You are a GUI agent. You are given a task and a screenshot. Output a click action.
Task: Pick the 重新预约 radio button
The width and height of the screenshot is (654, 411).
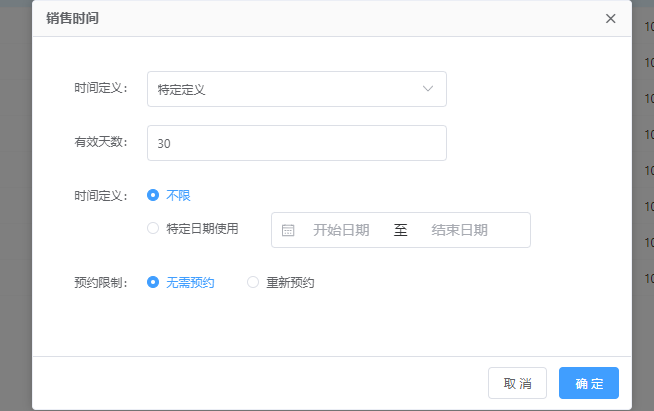(253, 282)
